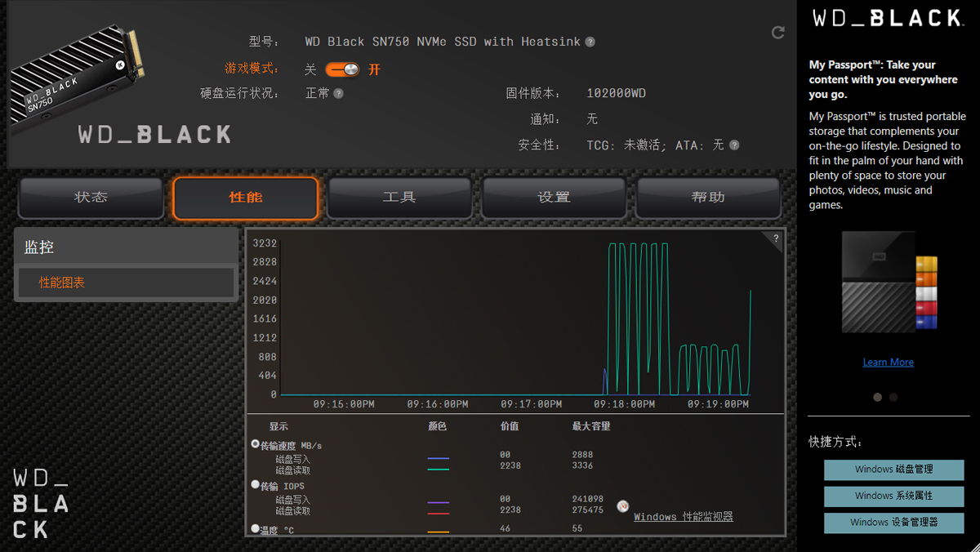Select the 传输速度 MB/s radio button
This screenshot has width=980, height=552.
click(256, 444)
